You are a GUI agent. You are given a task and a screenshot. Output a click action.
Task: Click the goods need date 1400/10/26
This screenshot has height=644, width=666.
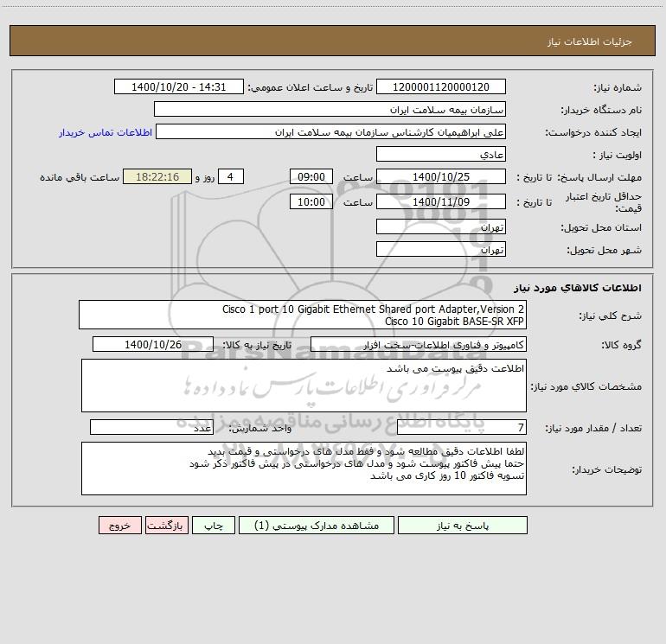tap(153, 344)
